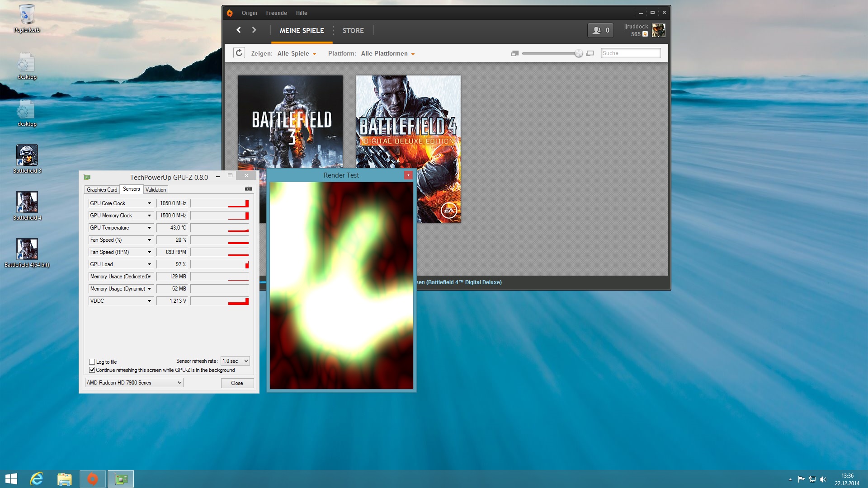Screen dimensions: 868x488
Task: Click the game tile size slider handle
Action: point(579,53)
